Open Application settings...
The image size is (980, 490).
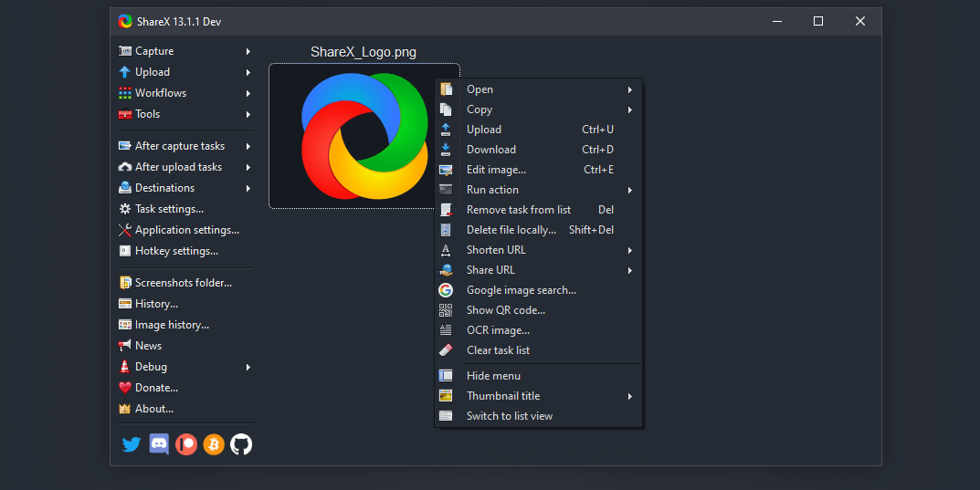pos(186,230)
